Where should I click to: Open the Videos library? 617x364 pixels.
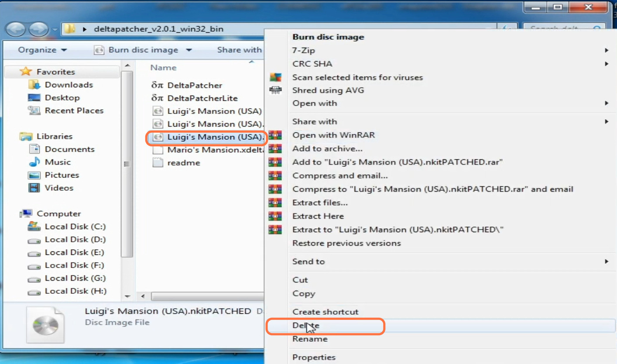coord(59,188)
